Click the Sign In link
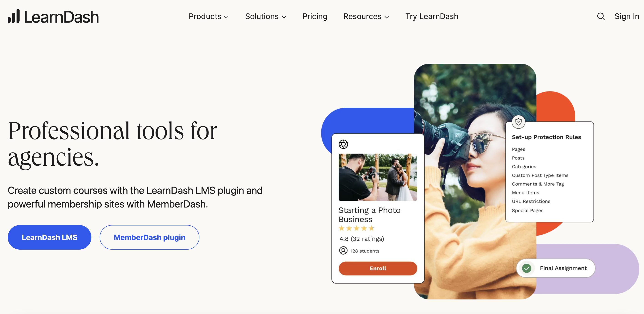 (x=627, y=17)
